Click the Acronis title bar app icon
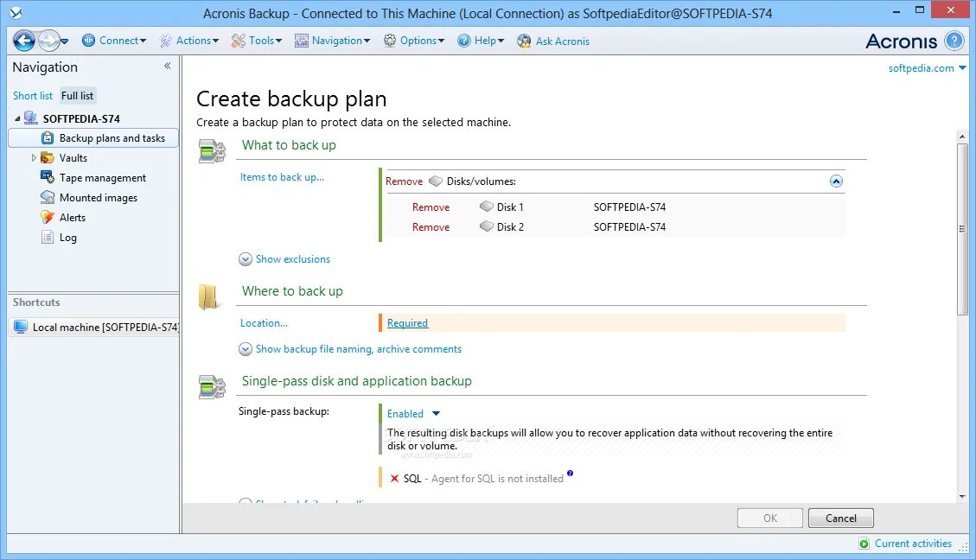 coord(16,12)
